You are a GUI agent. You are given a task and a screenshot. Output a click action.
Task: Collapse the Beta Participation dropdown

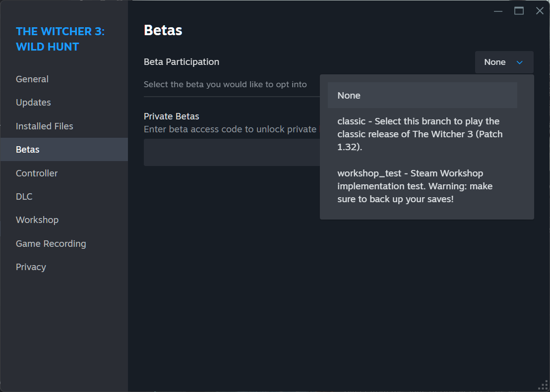click(504, 62)
